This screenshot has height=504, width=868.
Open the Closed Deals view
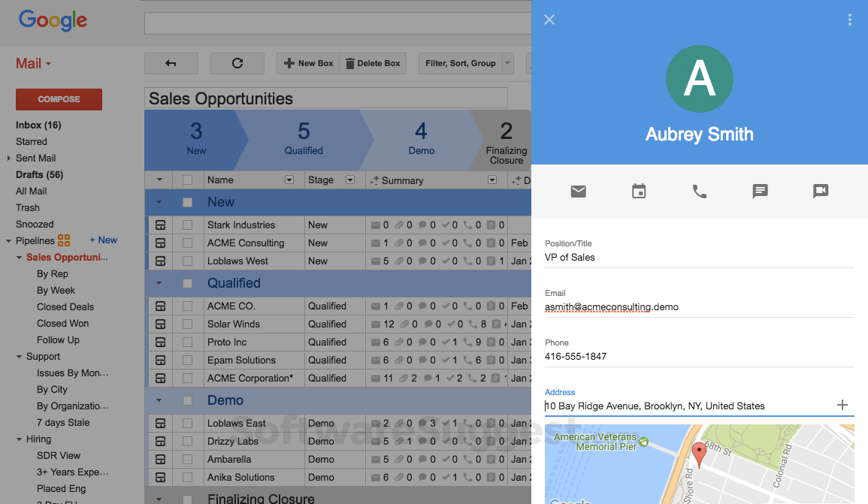pos(65,306)
